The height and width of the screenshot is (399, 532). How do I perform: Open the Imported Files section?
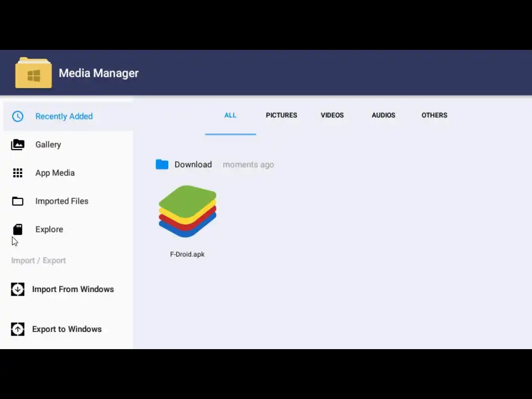click(x=68, y=201)
